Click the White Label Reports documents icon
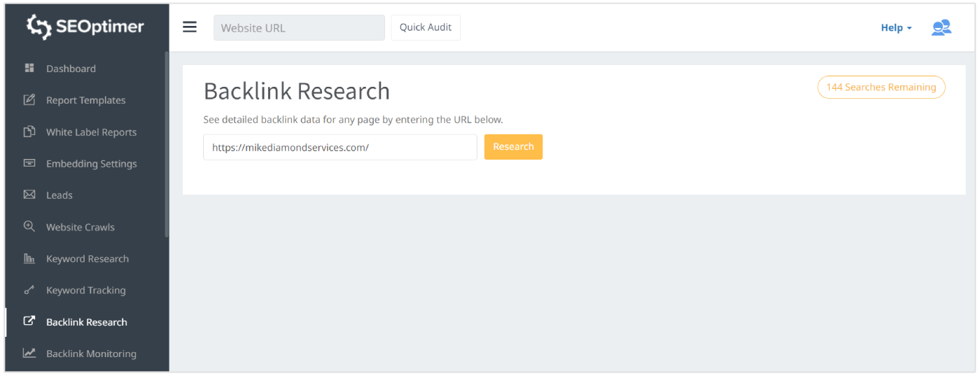This screenshot has height=376, width=980. pos(29,132)
